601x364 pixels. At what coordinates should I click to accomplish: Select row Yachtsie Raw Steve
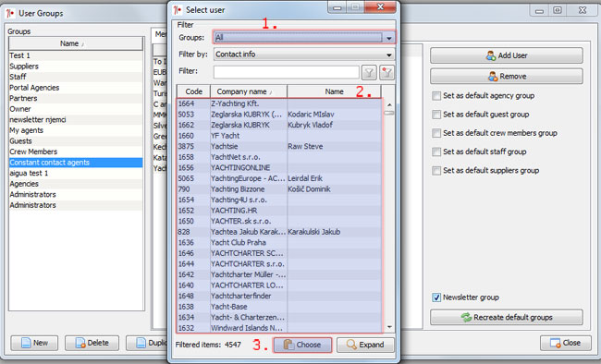pyautogui.click(x=279, y=146)
